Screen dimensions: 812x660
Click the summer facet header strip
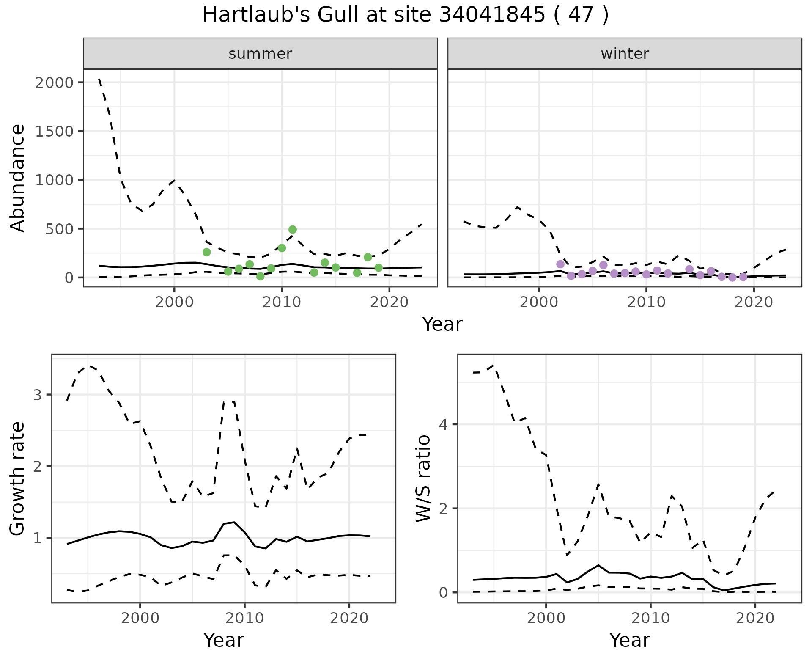(260, 54)
